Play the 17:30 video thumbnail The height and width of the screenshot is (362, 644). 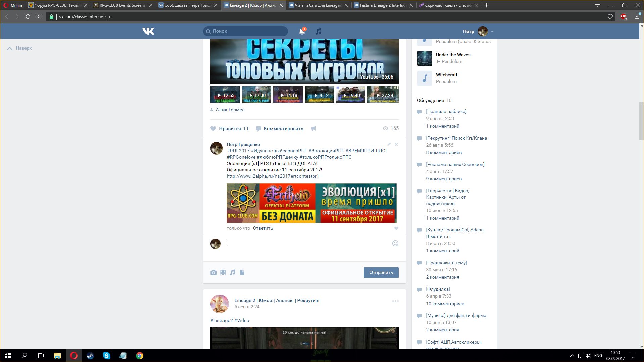click(x=256, y=95)
